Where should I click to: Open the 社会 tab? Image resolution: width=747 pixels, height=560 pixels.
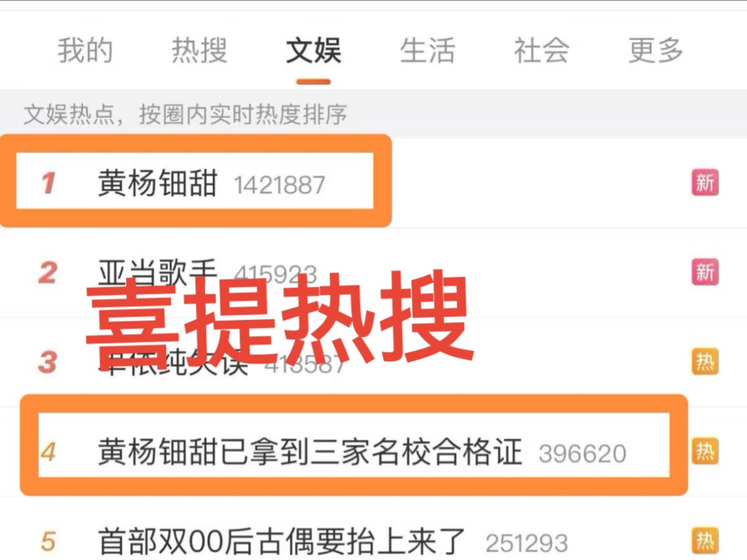[542, 51]
